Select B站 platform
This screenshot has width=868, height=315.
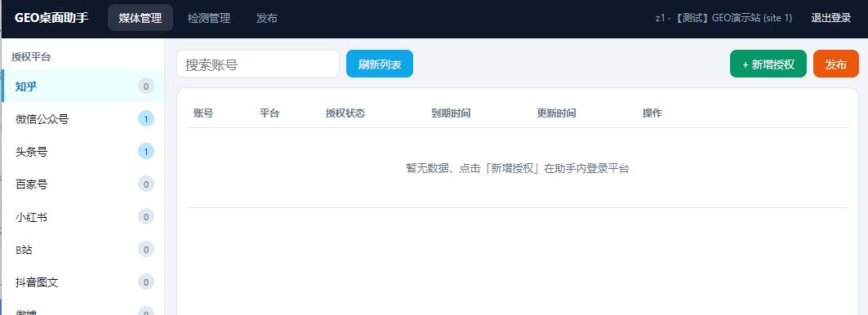point(83,250)
